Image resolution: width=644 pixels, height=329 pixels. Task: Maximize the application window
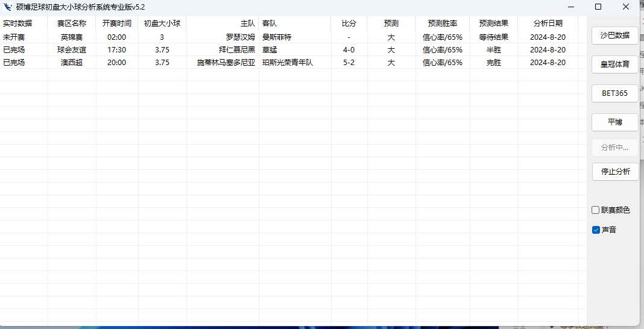point(598,7)
